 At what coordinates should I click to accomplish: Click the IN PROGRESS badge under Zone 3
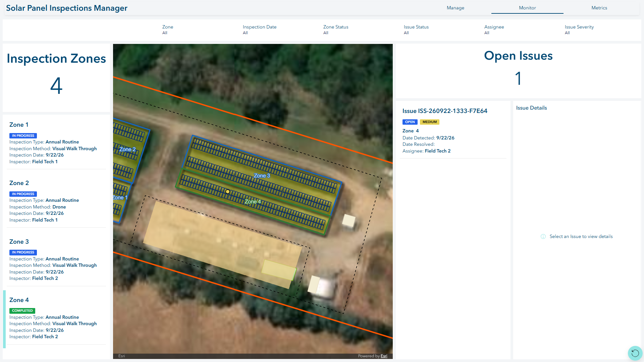tap(23, 252)
